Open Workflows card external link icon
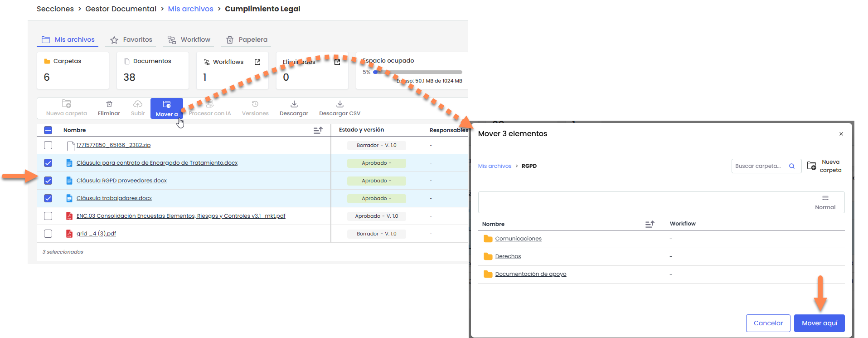Image resolution: width=868 pixels, height=338 pixels. (257, 62)
